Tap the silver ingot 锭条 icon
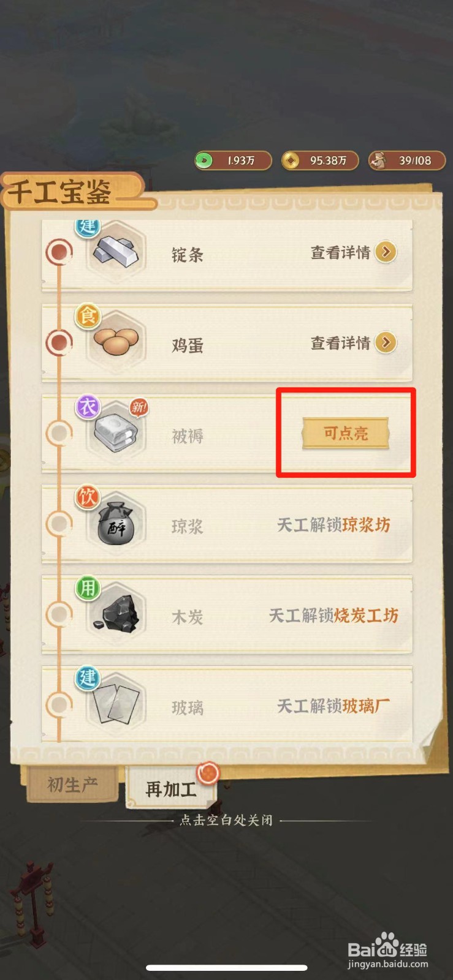The width and height of the screenshot is (453, 980). coord(116,252)
